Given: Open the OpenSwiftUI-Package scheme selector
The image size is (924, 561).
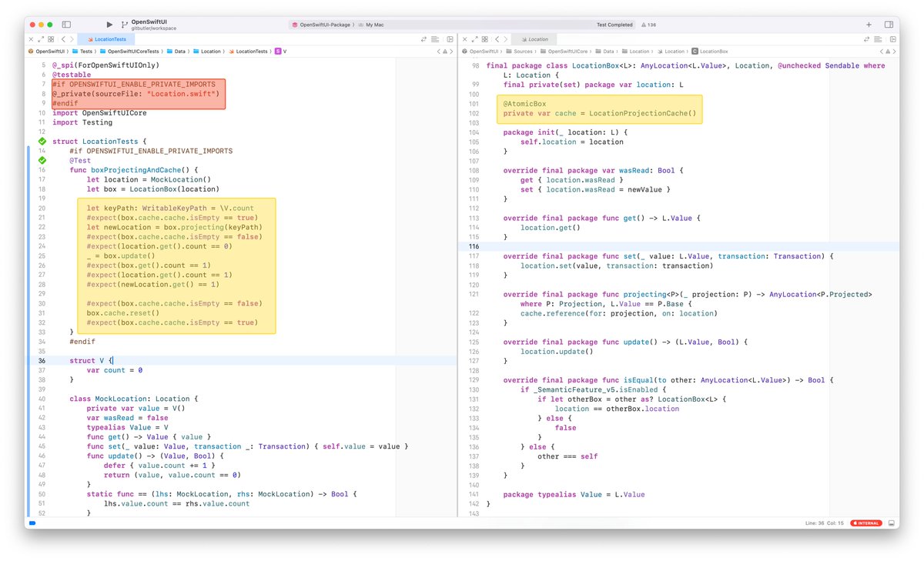Looking at the screenshot, I should [x=324, y=25].
